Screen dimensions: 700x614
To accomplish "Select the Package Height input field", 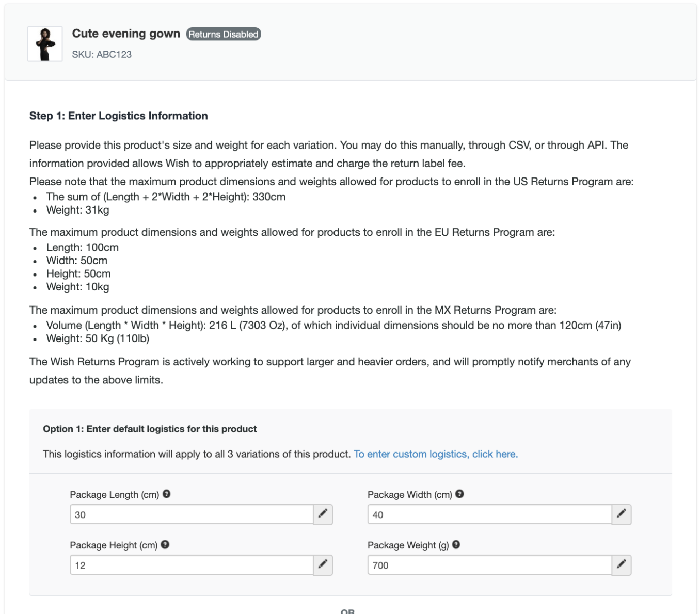I will (x=192, y=565).
